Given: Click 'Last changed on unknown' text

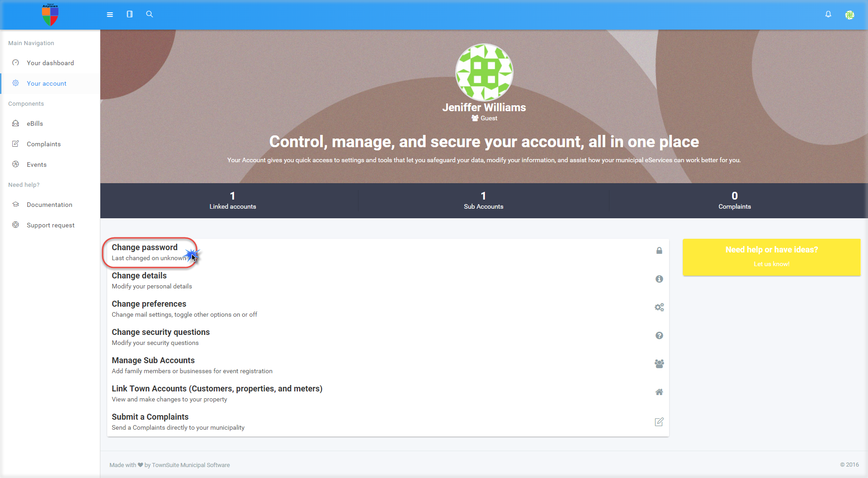Looking at the screenshot, I should [149, 258].
